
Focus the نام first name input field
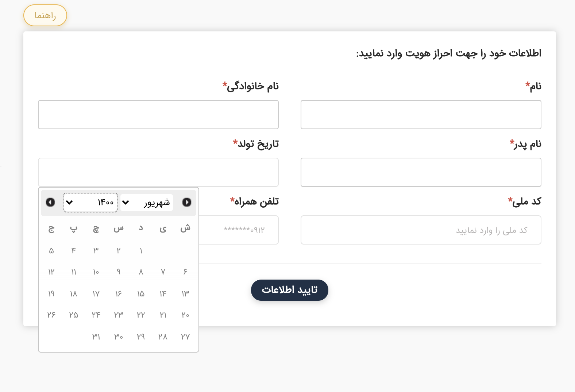click(421, 115)
